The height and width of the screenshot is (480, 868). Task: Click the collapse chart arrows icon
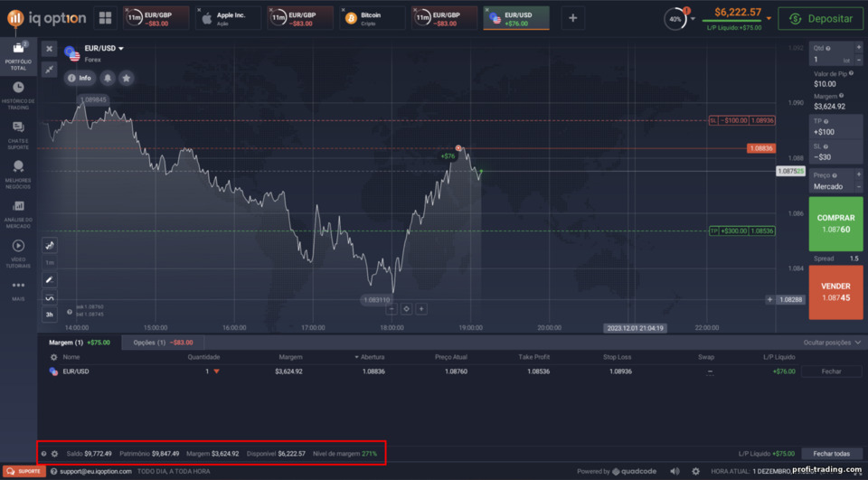point(49,70)
